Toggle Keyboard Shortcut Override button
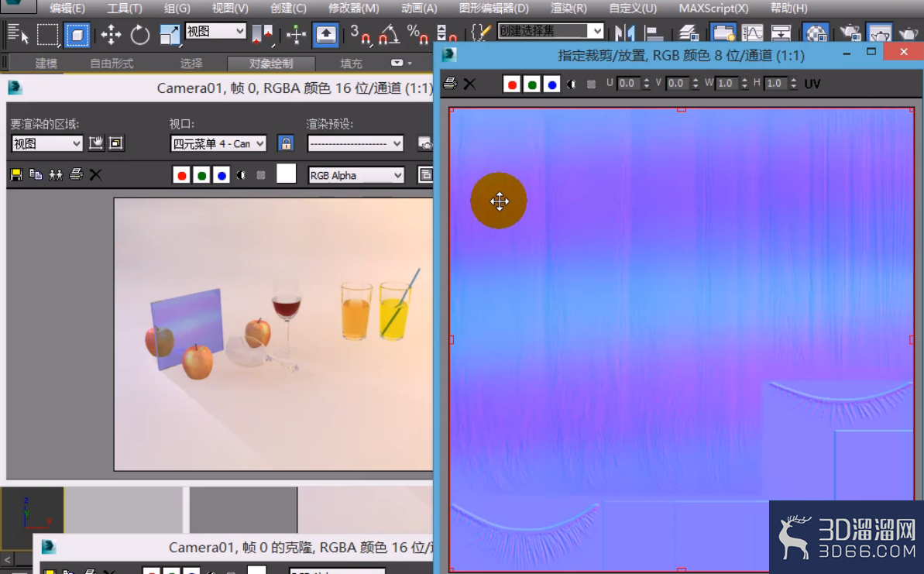924x574 pixels. coord(325,35)
